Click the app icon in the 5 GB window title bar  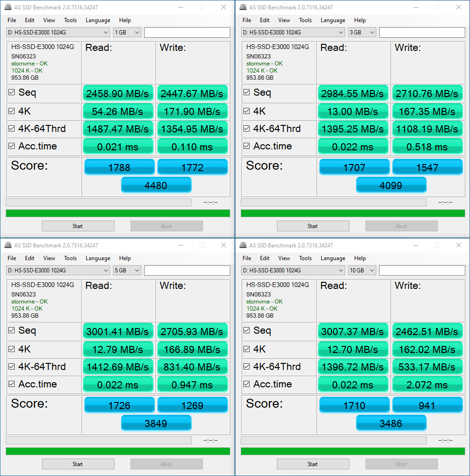pyautogui.click(x=8, y=245)
